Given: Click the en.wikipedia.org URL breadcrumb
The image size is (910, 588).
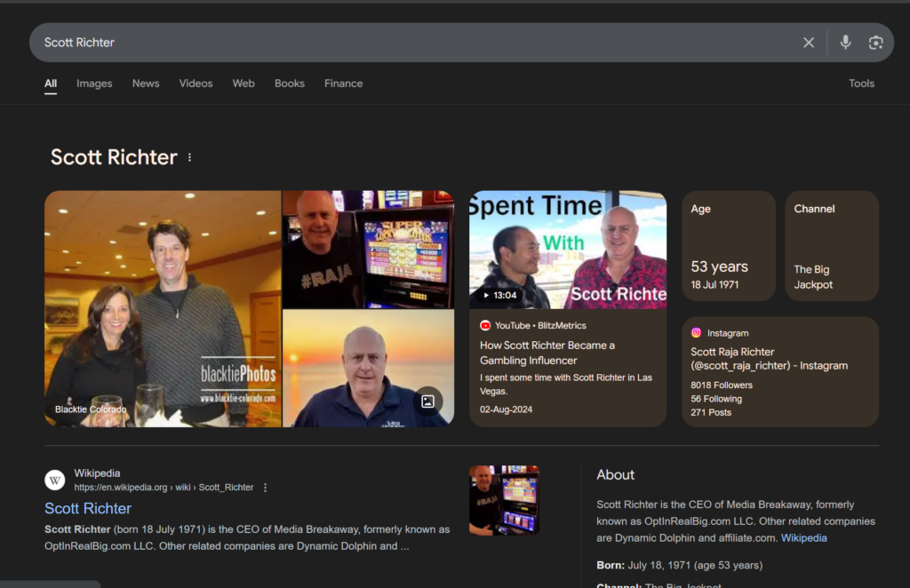Looking at the screenshot, I should (164, 488).
